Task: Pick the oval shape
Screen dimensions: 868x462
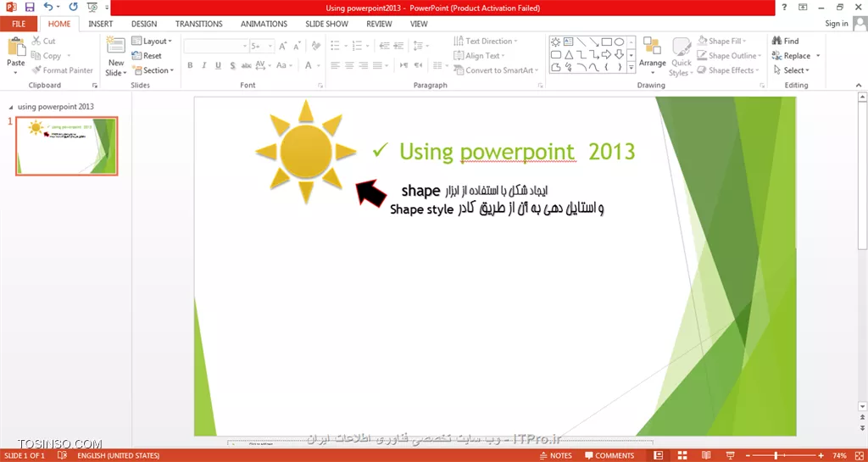Action: (x=620, y=42)
